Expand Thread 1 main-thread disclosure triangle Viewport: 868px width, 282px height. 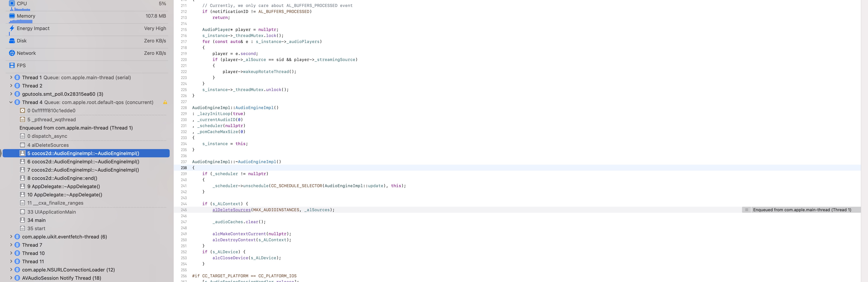(11, 77)
